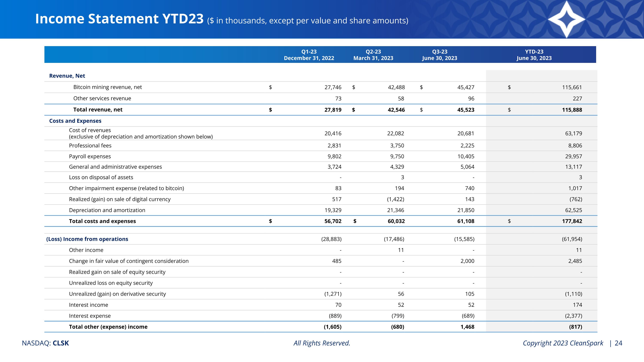Click the Unrealized (gain) on derivative security label
The image size is (644, 362).
117,294
